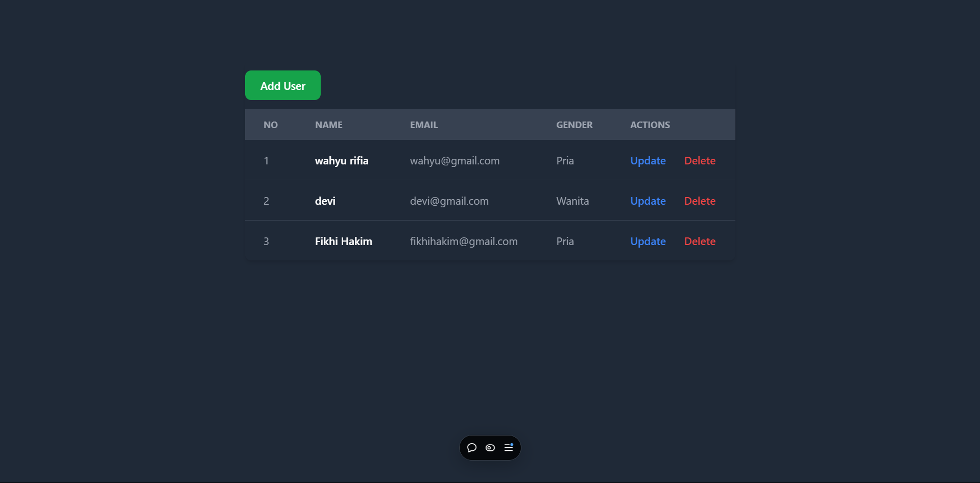
Task: Click the fikhihakim@gmail.com email text
Action: click(x=464, y=241)
